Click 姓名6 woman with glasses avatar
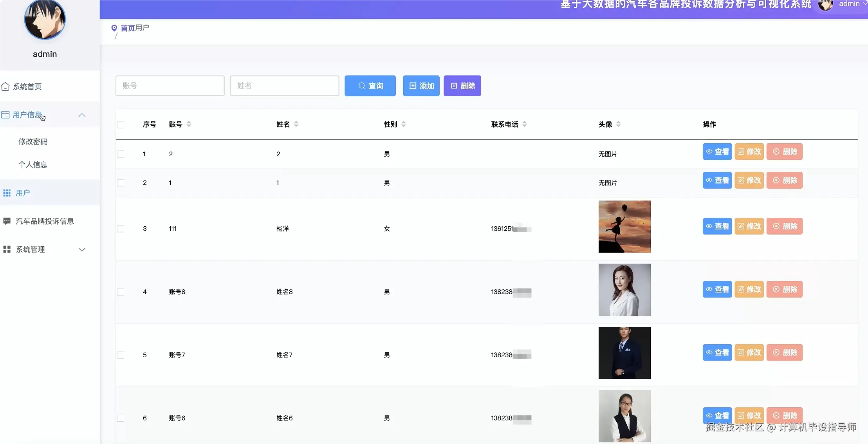The height and width of the screenshot is (444, 868). pos(624,416)
